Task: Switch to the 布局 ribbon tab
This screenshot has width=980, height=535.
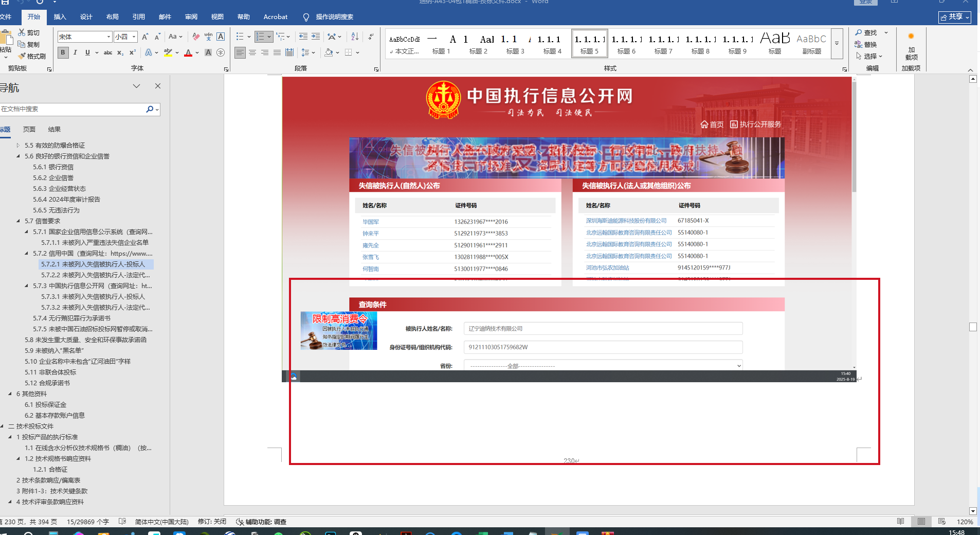Action: (x=113, y=17)
